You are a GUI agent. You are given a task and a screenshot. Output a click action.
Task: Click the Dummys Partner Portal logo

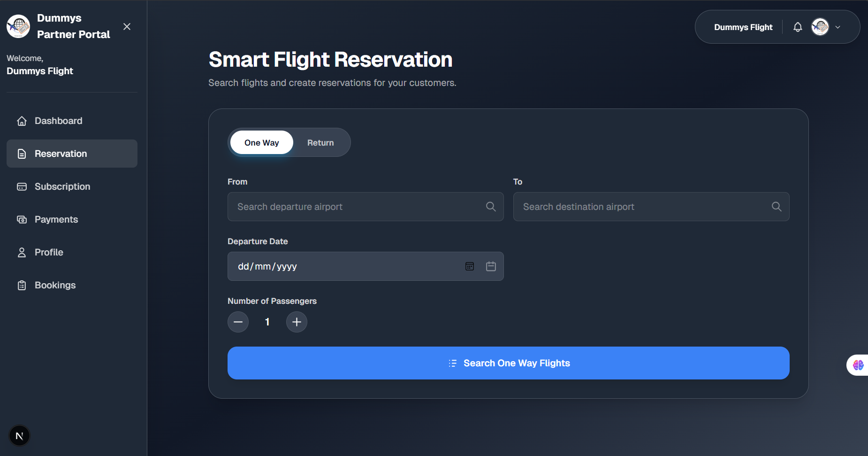coord(18,26)
